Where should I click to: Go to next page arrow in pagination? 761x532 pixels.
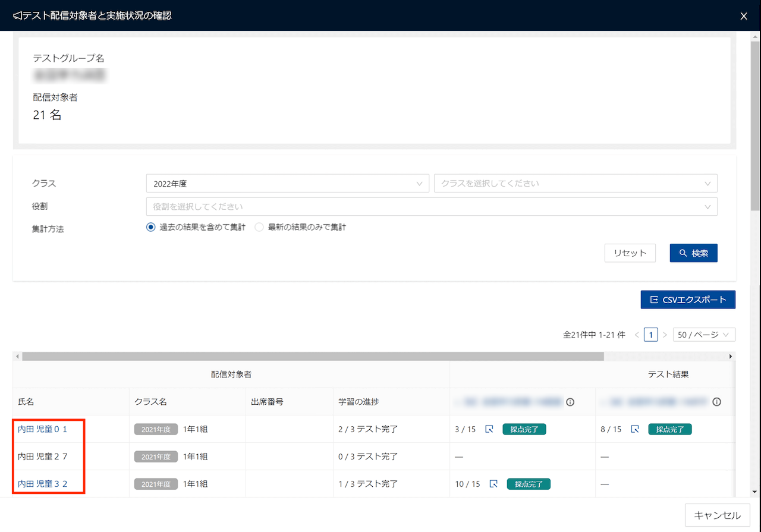[x=665, y=335]
